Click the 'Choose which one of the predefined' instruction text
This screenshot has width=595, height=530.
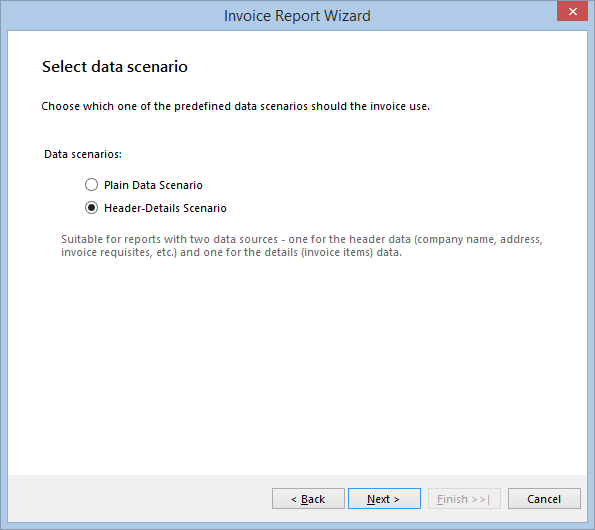(x=235, y=106)
